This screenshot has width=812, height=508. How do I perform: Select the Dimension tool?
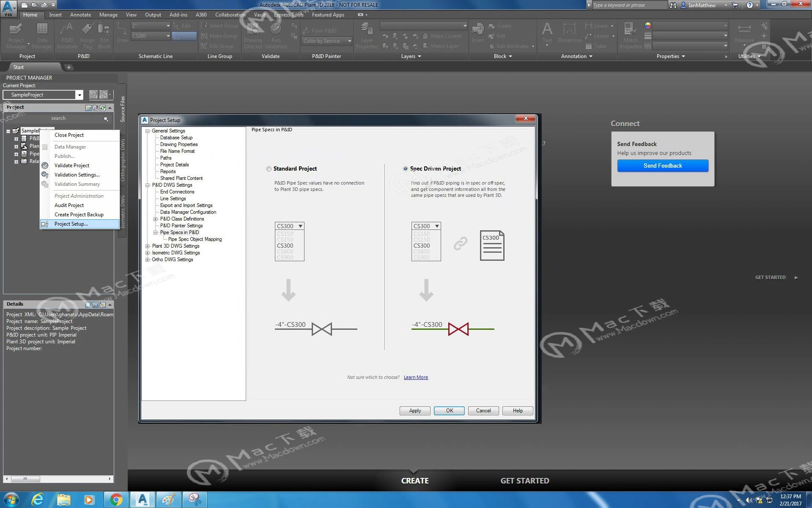point(570,33)
